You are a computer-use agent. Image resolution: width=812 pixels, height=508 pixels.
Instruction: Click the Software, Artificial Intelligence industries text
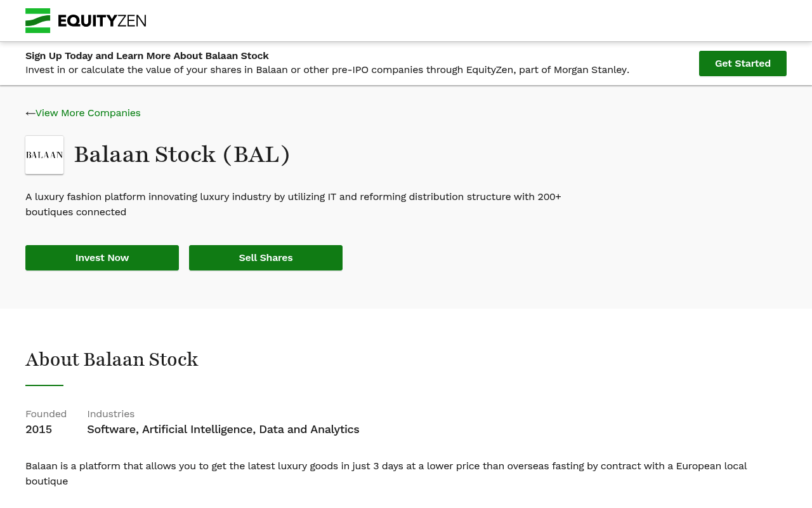[223, 429]
